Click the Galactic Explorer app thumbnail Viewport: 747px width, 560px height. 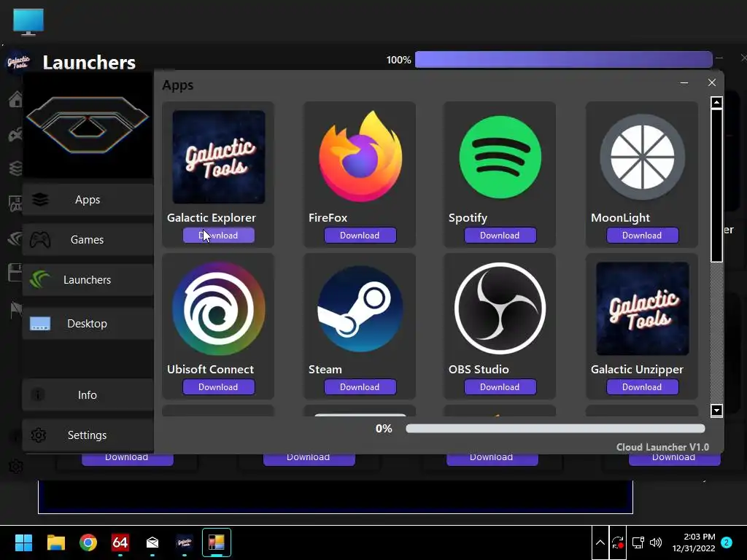(x=219, y=157)
